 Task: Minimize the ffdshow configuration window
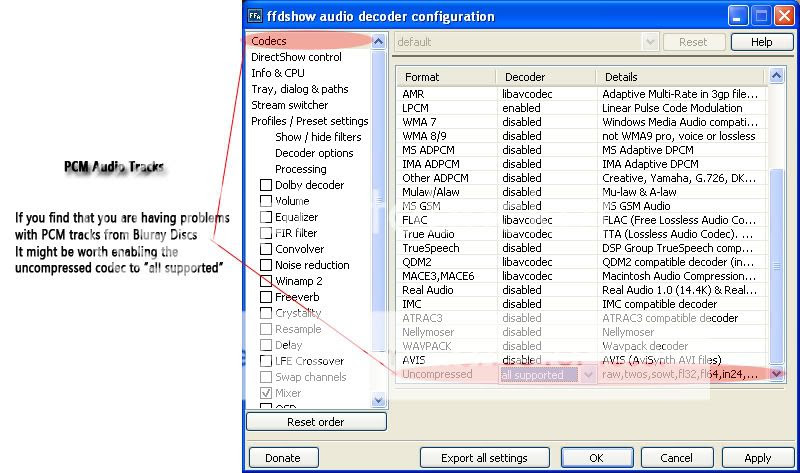(x=737, y=16)
